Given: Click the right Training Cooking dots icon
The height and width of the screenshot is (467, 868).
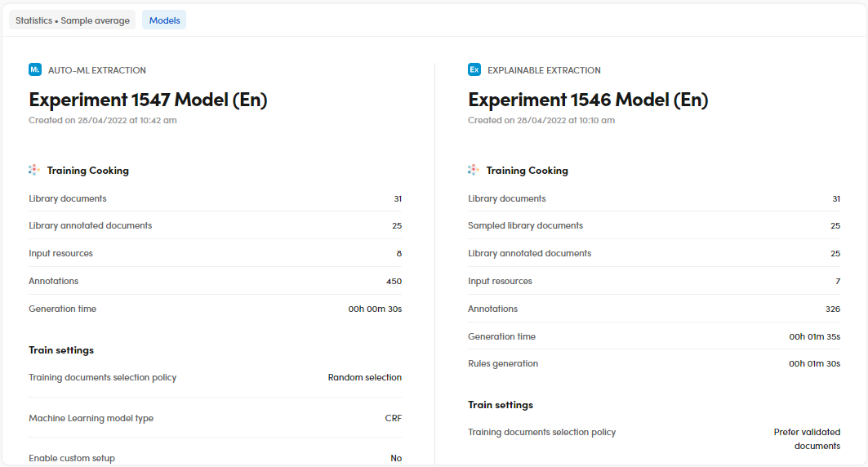Looking at the screenshot, I should [x=474, y=171].
